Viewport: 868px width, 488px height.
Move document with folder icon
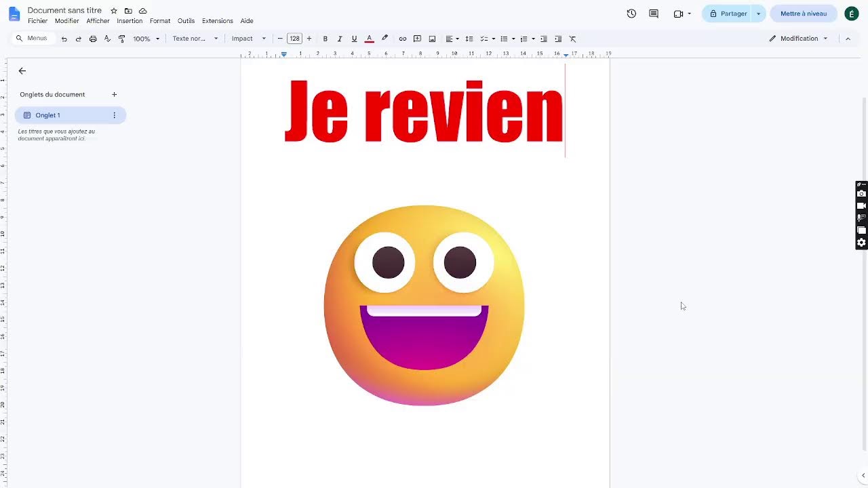coord(128,11)
